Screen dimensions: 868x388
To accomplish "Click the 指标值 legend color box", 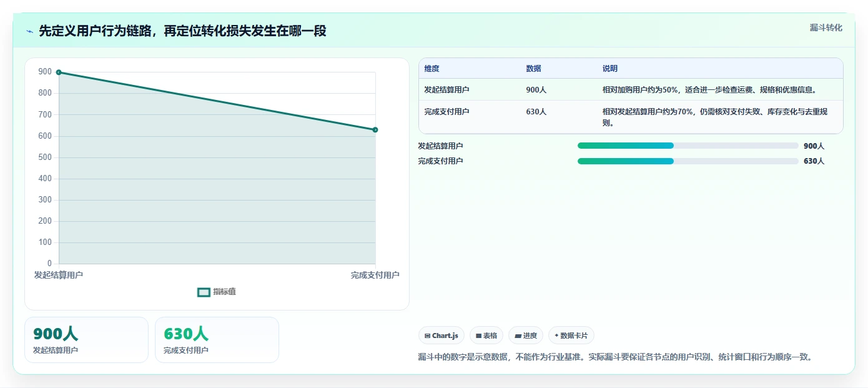I will pos(204,292).
